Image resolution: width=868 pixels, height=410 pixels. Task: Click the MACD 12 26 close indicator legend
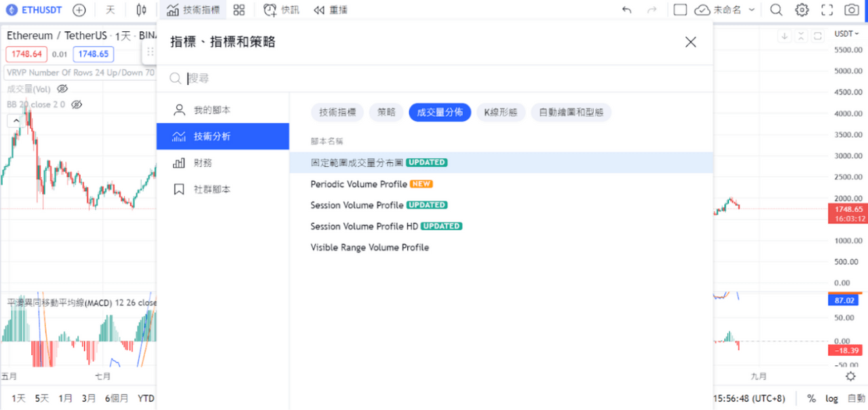(x=81, y=303)
